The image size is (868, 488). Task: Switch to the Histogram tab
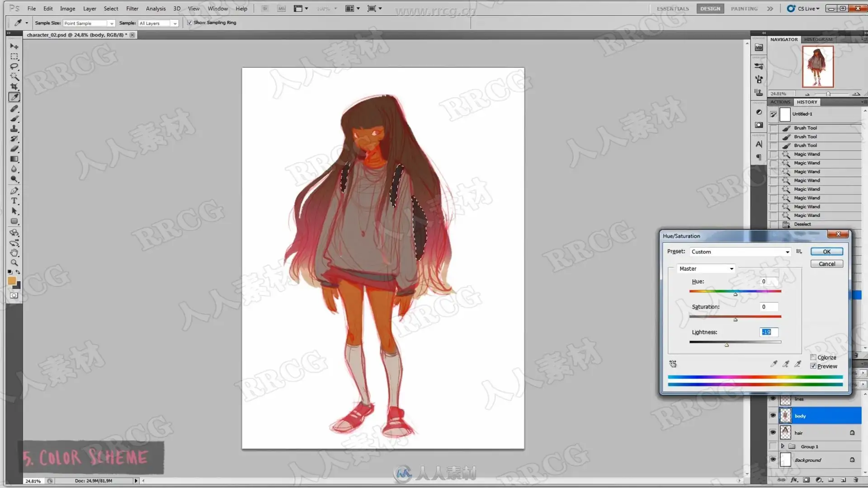818,39
